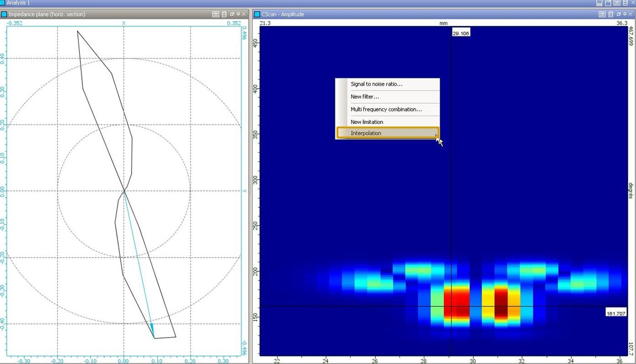Click the database icon in Impedance plane header
The image size is (636, 364).
[224, 14]
